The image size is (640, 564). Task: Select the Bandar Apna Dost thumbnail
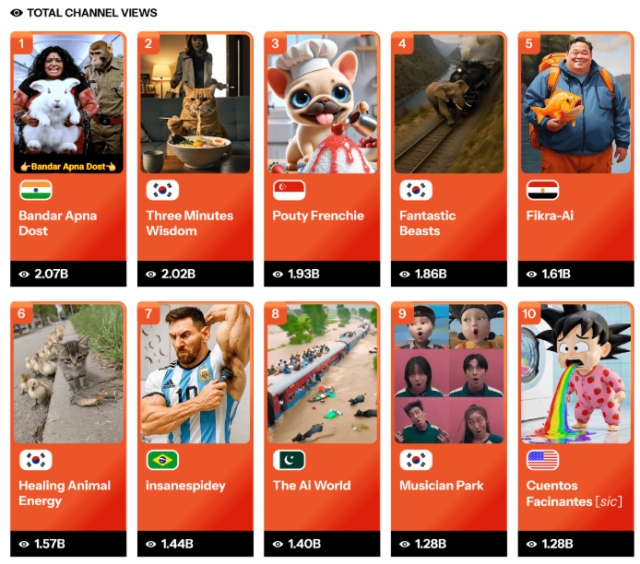point(68,104)
